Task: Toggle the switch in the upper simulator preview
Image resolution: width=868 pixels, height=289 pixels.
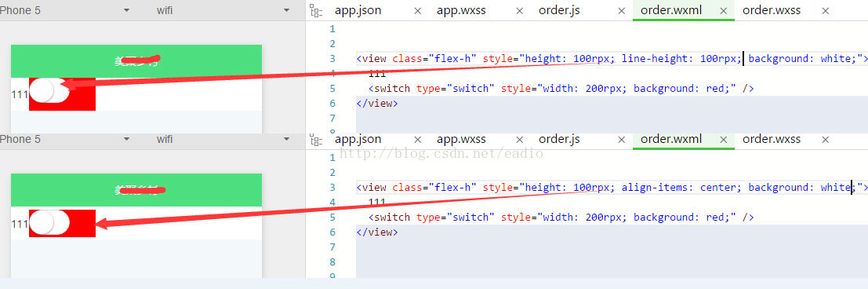Action: [49, 91]
